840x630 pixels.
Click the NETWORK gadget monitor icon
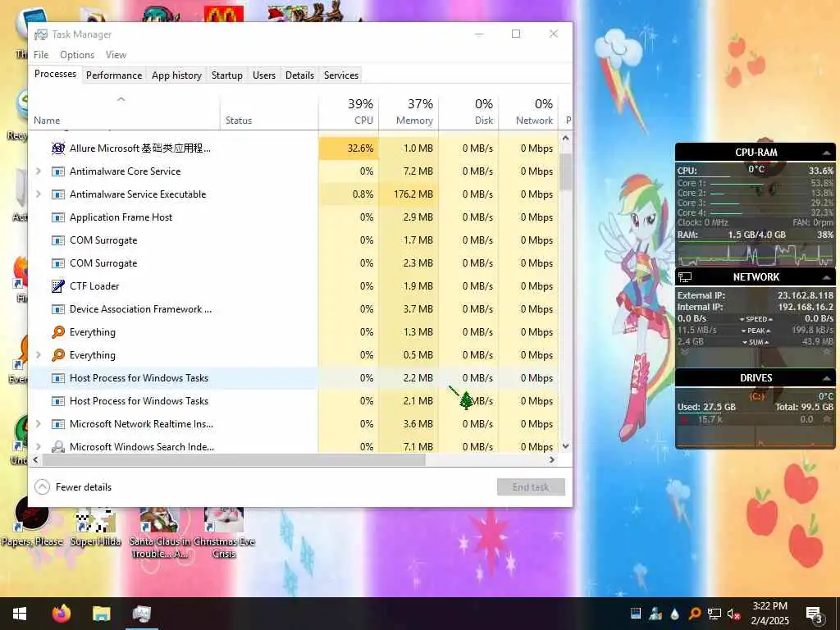(685, 277)
